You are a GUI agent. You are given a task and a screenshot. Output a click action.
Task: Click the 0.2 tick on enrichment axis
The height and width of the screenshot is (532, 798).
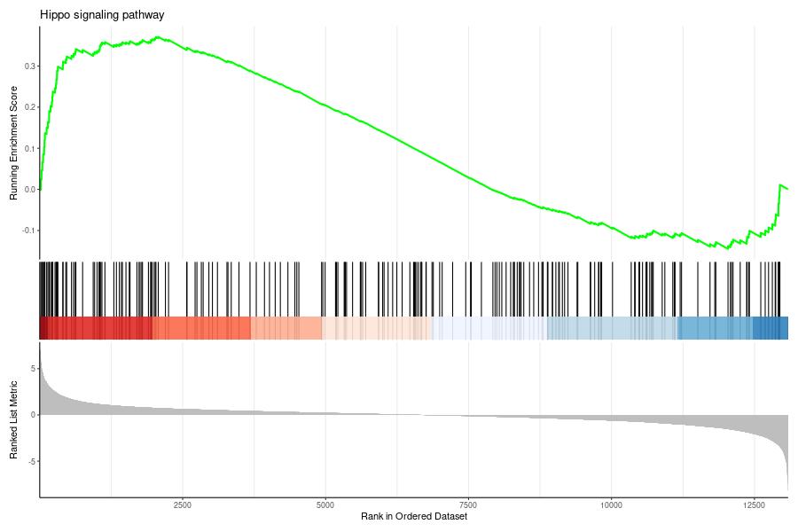click(x=29, y=107)
